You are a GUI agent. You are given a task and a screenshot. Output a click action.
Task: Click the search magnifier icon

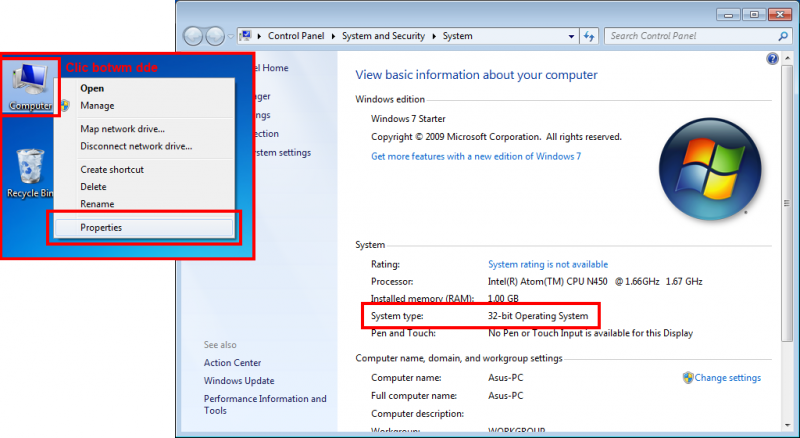(783, 36)
